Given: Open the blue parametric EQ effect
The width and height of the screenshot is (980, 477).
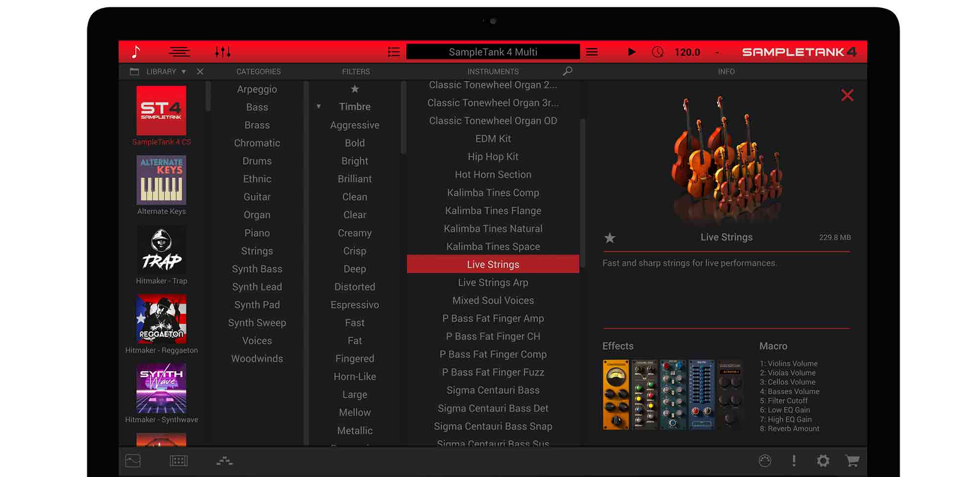Looking at the screenshot, I should [673, 395].
